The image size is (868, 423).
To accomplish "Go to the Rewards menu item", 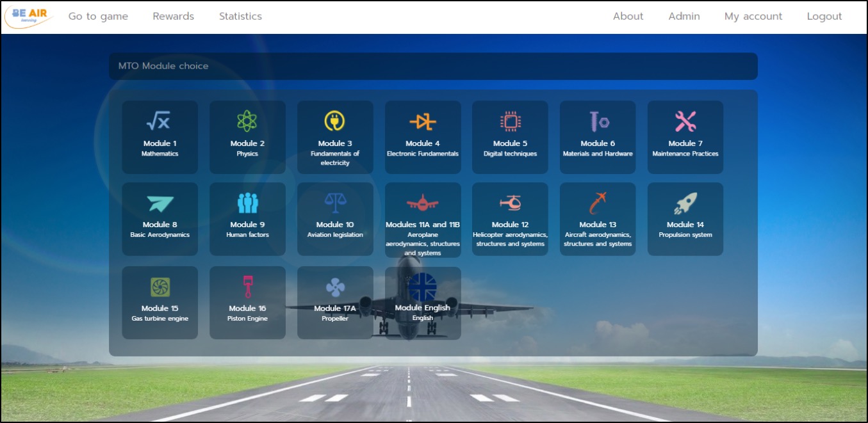I will [173, 17].
